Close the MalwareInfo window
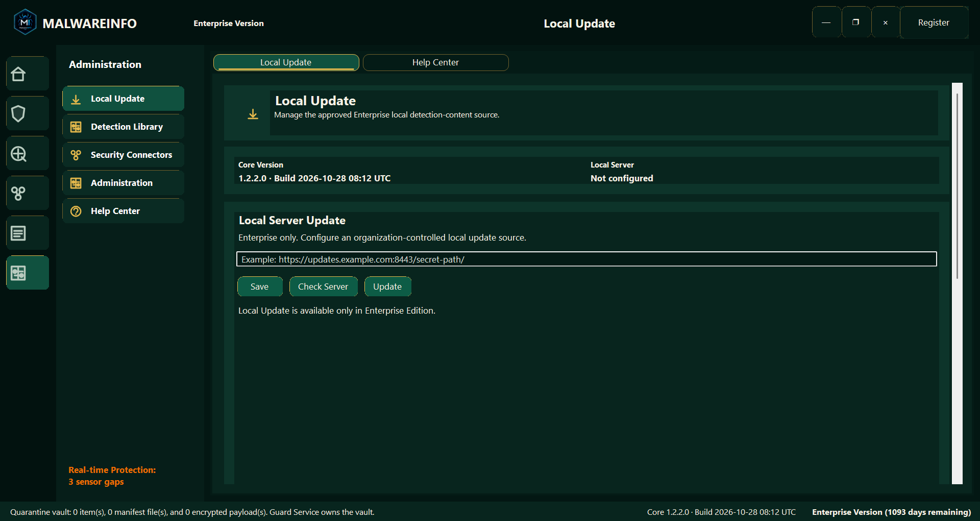This screenshot has height=521, width=980. tap(886, 22)
